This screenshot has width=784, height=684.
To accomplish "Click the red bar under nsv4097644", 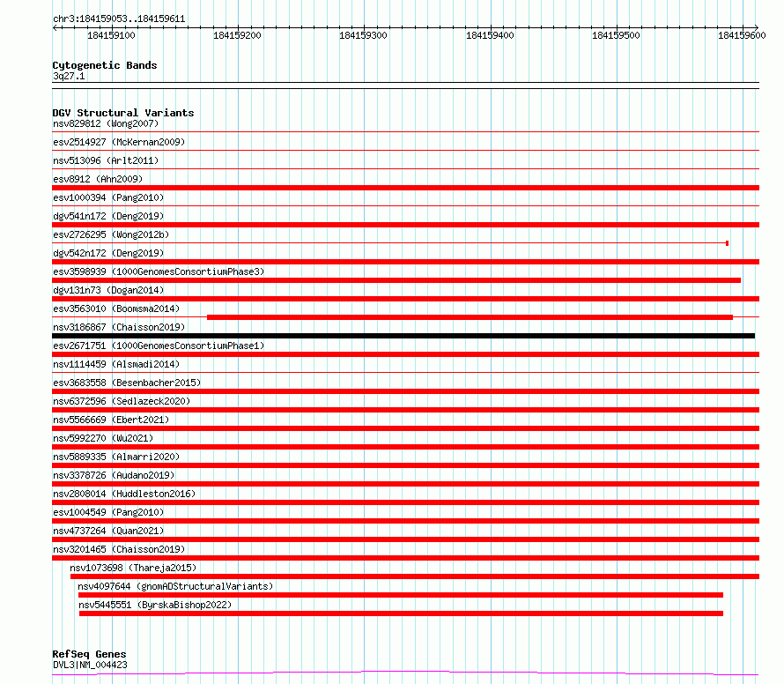I will tap(401, 595).
